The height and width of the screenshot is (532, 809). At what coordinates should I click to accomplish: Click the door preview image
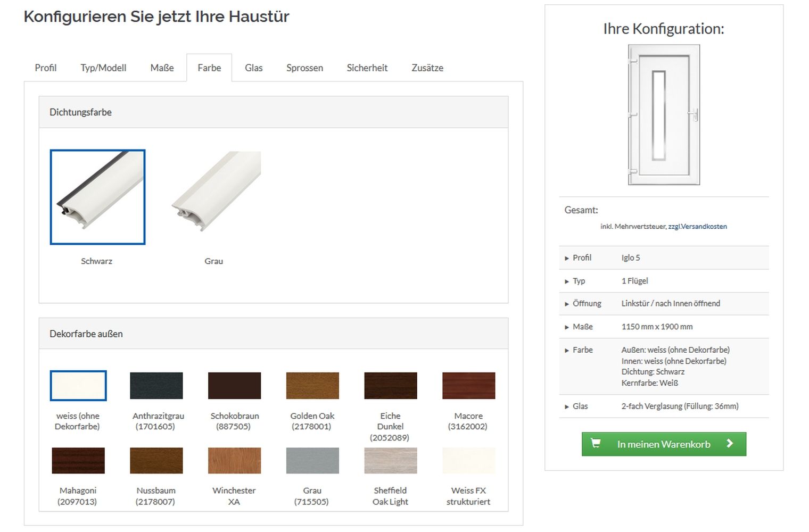point(664,115)
